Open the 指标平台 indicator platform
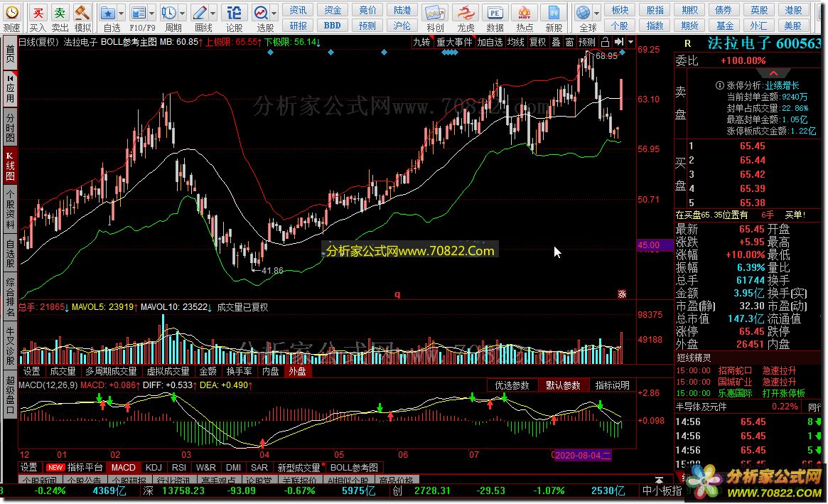The image size is (828, 504). 85,468
